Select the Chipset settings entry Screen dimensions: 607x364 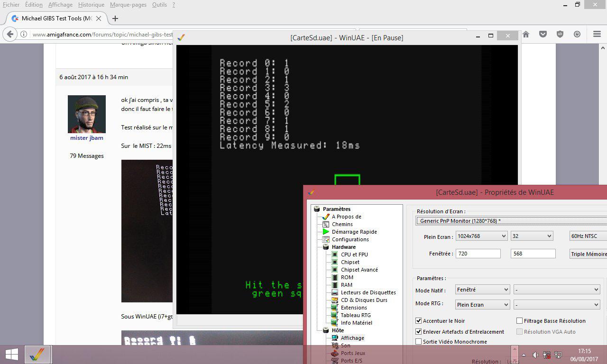point(350,262)
